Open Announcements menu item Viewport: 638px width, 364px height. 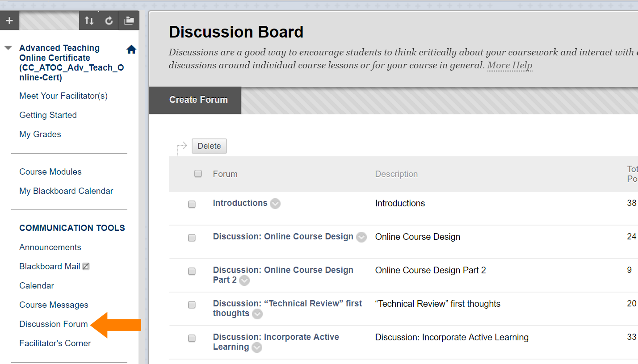coord(50,247)
